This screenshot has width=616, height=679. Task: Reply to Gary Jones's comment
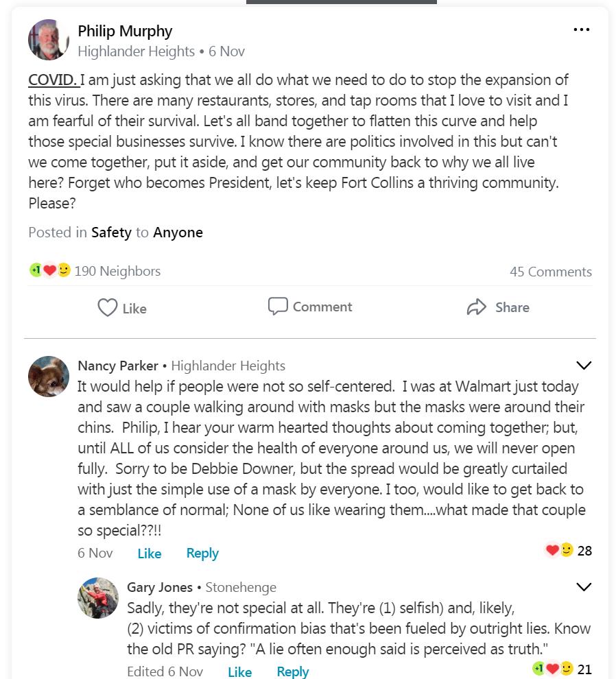[293, 671]
